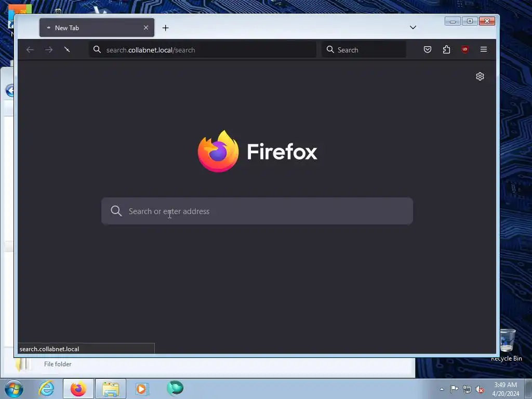
Task: Open Action Center flag icon
Action: point(454,389)
